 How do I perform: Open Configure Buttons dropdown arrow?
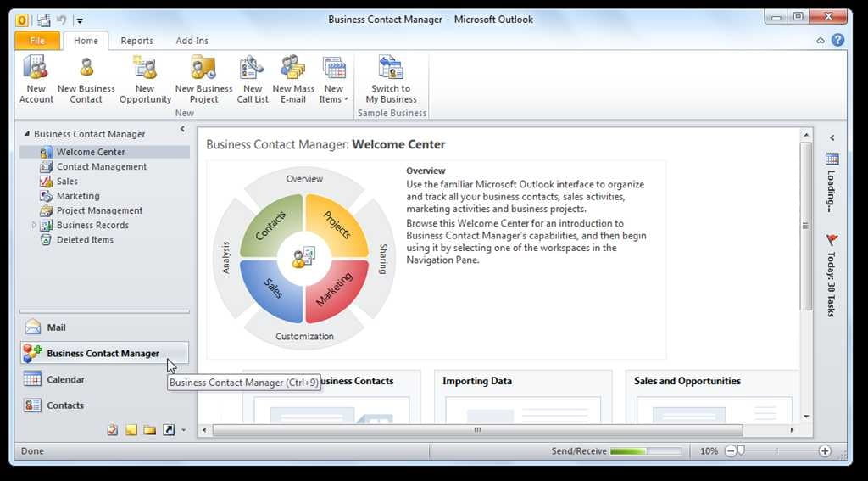(184, 431)
